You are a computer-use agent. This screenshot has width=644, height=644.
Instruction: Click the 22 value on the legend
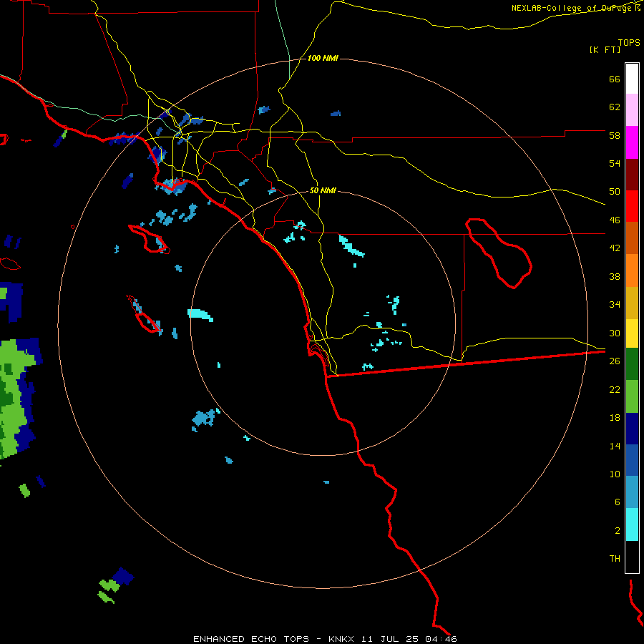(x=615, y=389)
